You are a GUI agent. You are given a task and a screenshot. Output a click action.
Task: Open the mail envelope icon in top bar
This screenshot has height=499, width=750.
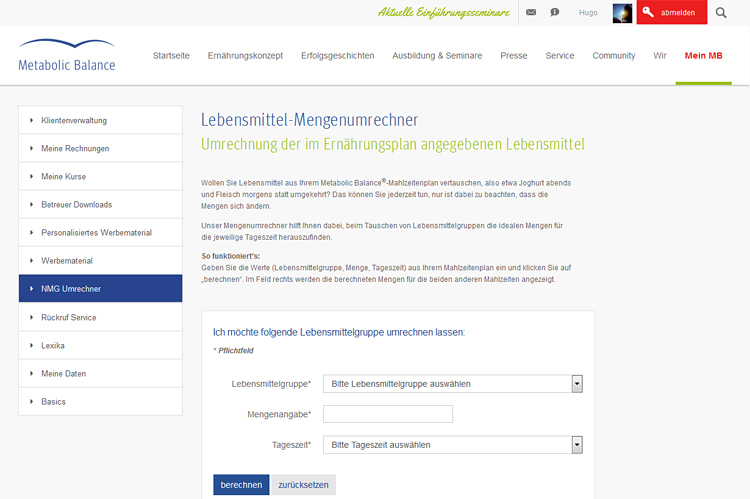(x=531, y=12)
